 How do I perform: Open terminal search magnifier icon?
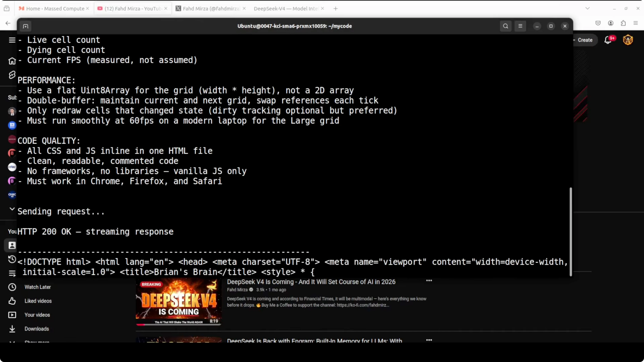click(x=506, y=26)
